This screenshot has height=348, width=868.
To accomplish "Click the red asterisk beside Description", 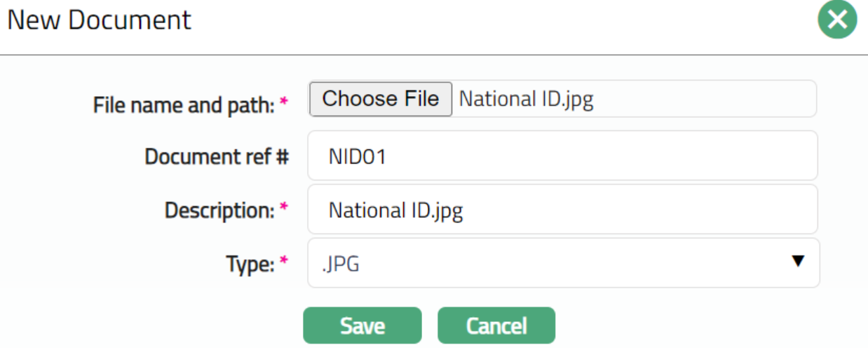I will (x=284, y=208).
